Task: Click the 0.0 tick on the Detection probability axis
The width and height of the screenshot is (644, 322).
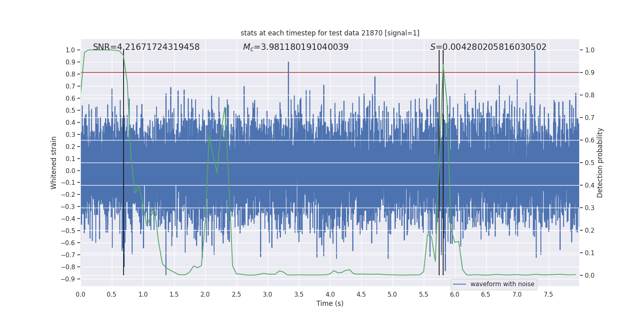Action: tap(590, 276)
